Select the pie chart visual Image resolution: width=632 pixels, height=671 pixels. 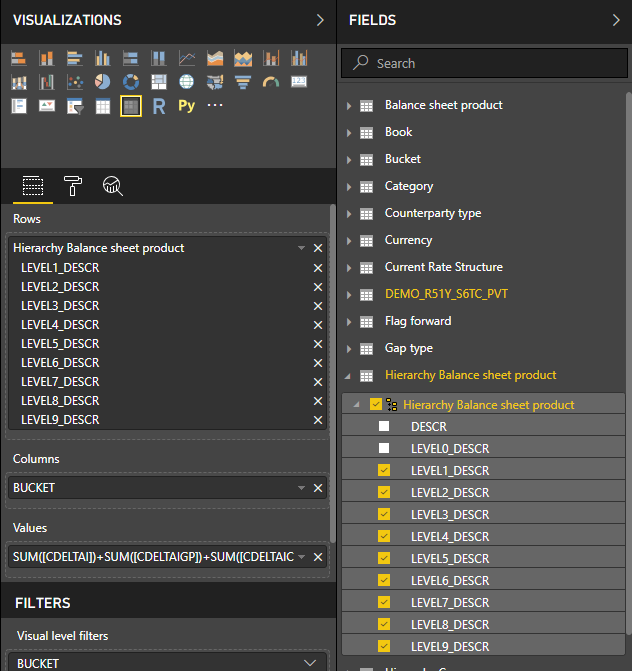102,82
